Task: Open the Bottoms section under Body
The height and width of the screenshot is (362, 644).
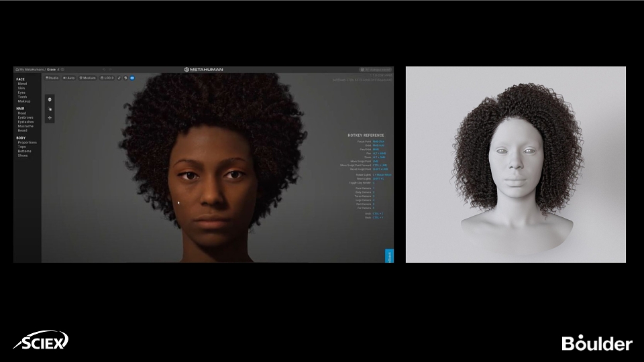Action: pyautogui.click(x=24, y=151)
